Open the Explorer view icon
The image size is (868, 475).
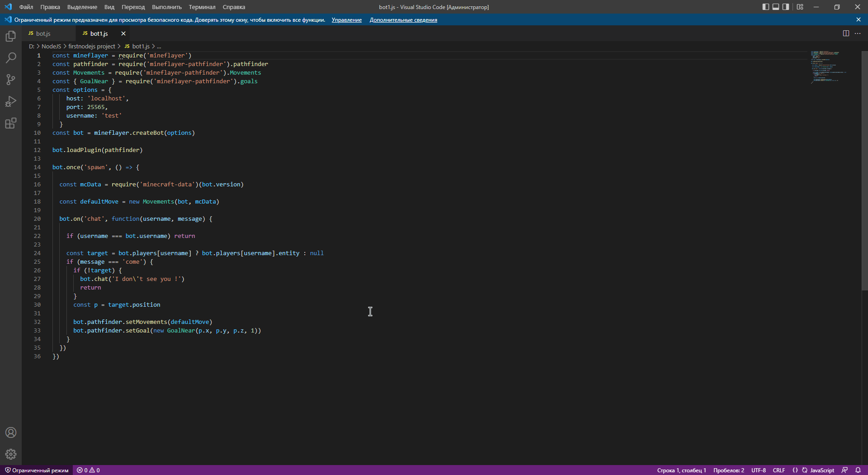pos(10,36)
